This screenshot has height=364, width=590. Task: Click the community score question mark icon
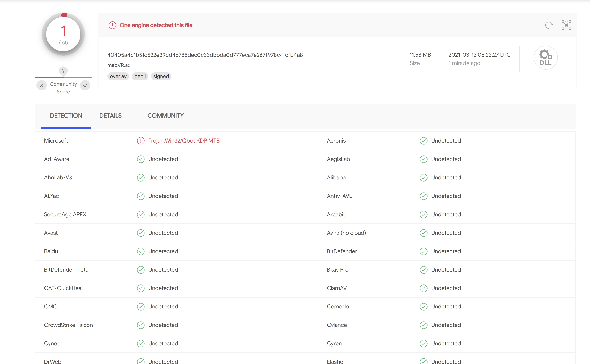click(63, 71)
